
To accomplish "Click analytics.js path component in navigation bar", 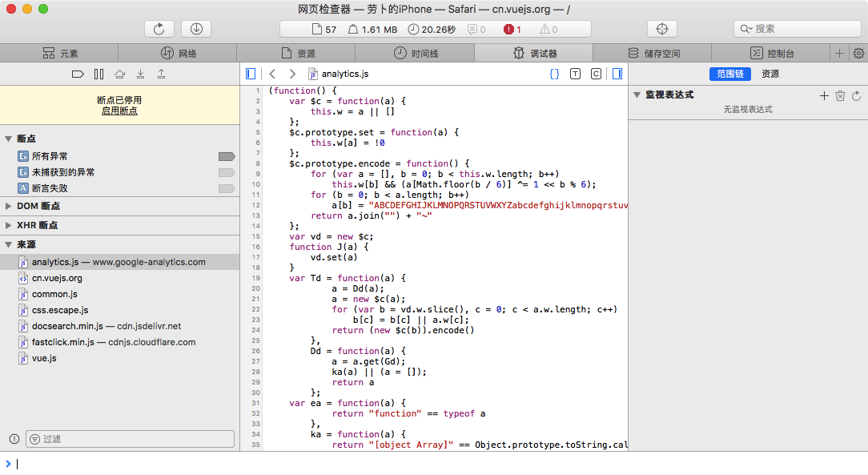I will point(338,74).
